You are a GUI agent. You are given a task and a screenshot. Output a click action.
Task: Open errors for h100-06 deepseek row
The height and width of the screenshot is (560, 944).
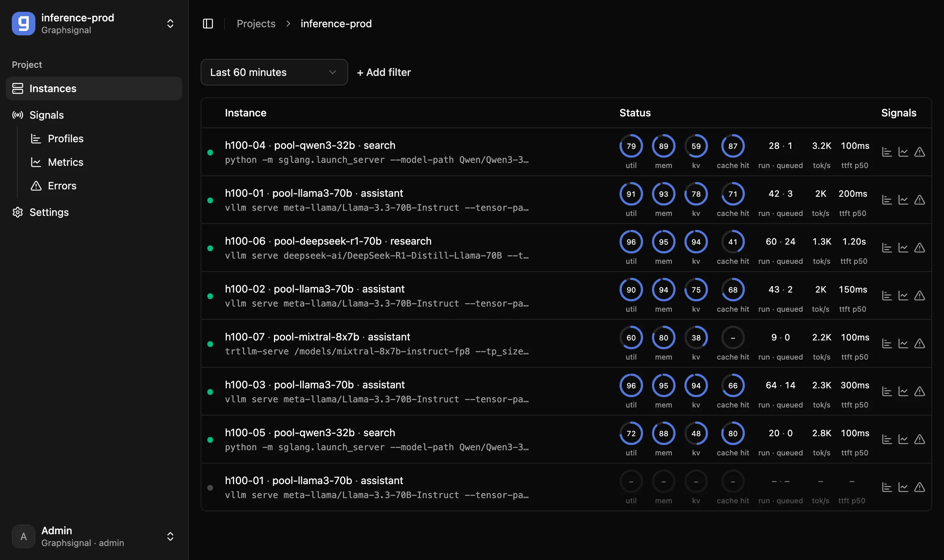[x=919, y=248]
